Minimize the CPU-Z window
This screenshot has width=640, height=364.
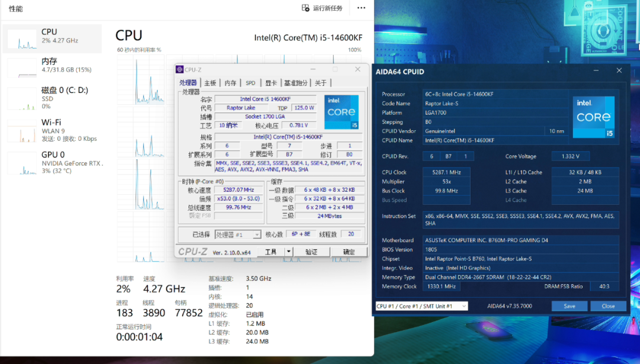[x=313, y=69]
